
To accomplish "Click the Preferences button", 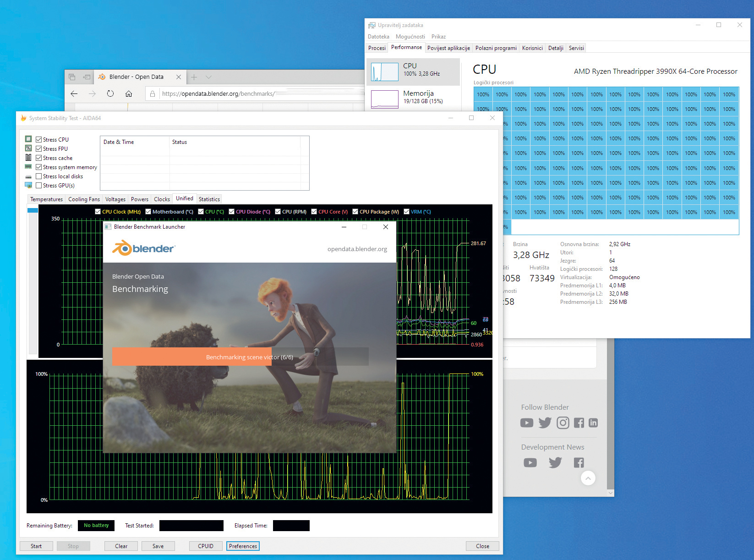I will point(243,546).
